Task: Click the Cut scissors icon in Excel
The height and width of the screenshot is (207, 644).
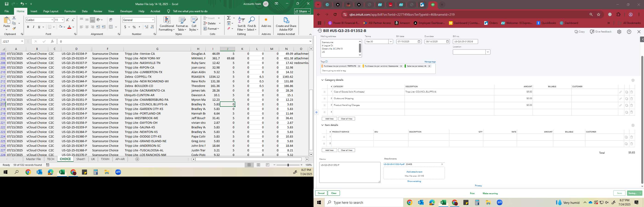Action: (x=14, y=18)
